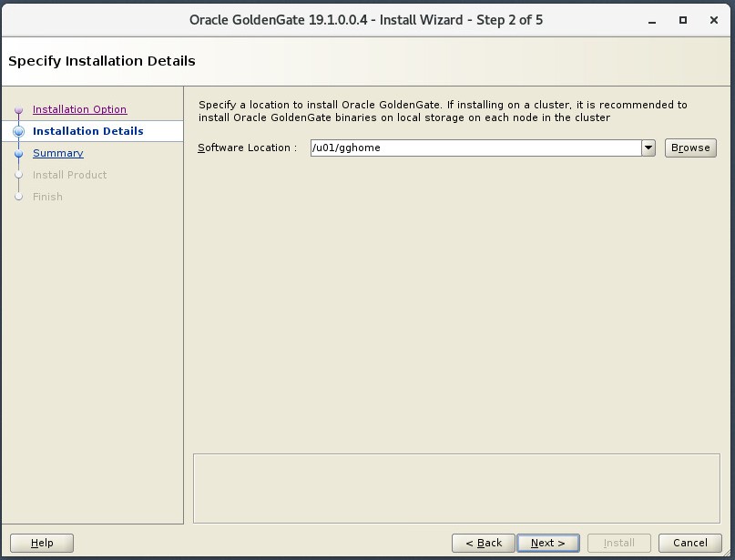The image size is (735, 560).
Task: Select the Installation Details step
Action: 88,131
